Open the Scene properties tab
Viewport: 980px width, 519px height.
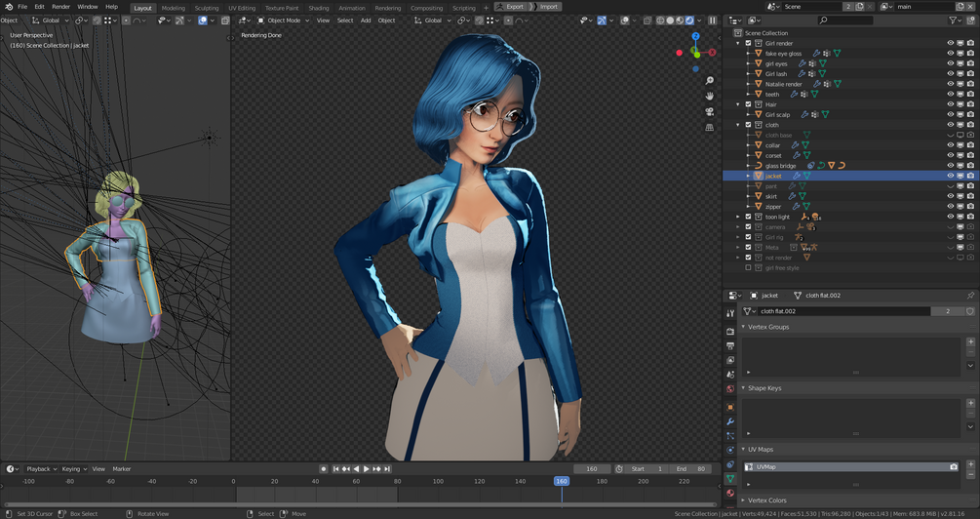tap(730, 375)
